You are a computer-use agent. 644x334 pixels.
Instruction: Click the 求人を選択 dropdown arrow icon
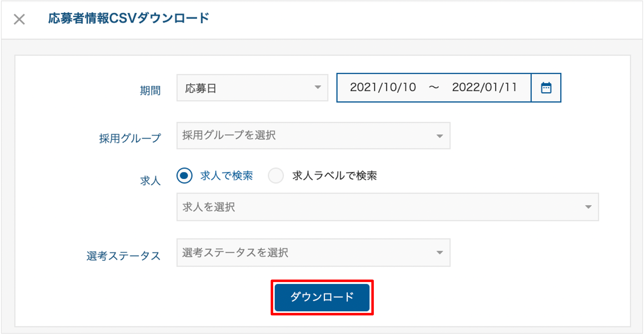coord(588,207)
